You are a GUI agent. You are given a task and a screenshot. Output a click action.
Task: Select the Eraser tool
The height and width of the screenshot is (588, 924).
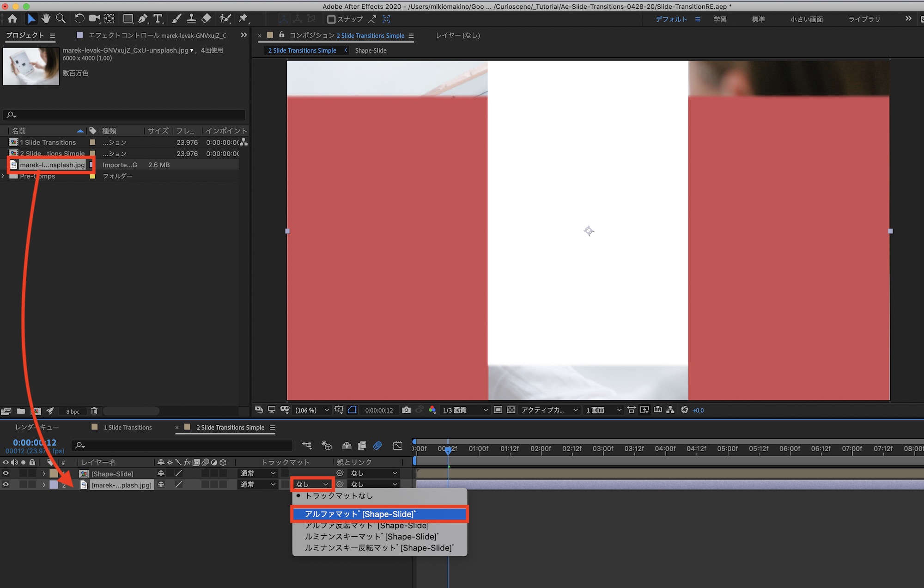point(207,18)
